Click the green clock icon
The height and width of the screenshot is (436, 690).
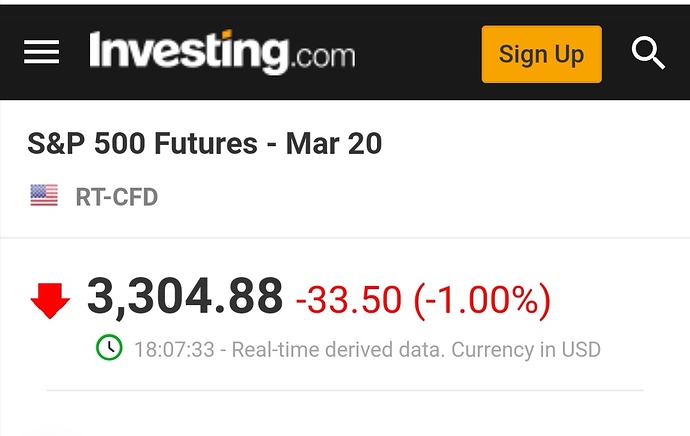tap(109, 348)
